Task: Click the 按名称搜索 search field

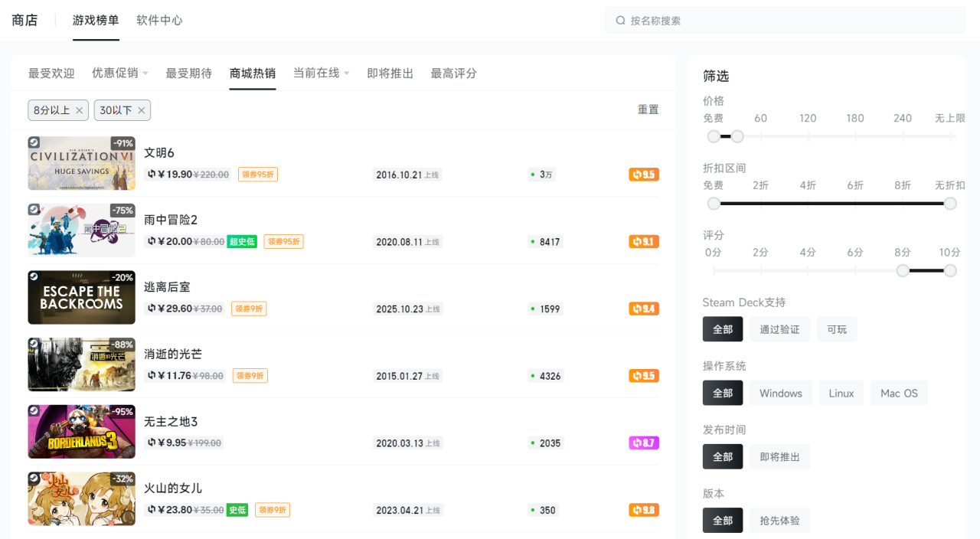Action: pyautogui.click(x=789, y=21)
